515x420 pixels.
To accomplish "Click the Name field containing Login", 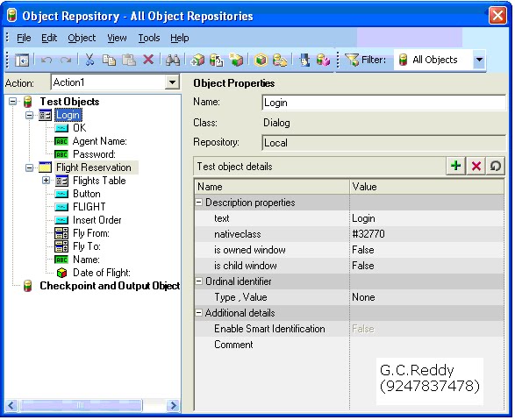I will (383, 103).
